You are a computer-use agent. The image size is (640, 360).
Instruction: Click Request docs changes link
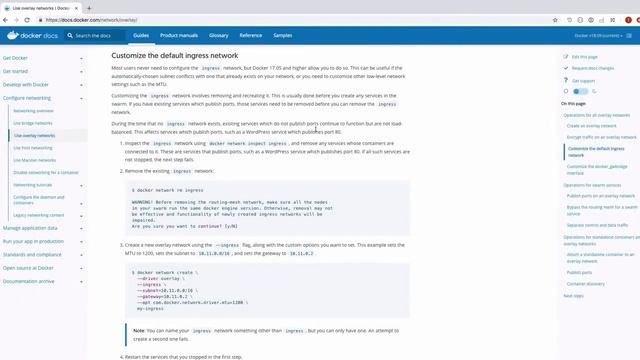pos(593,68)
